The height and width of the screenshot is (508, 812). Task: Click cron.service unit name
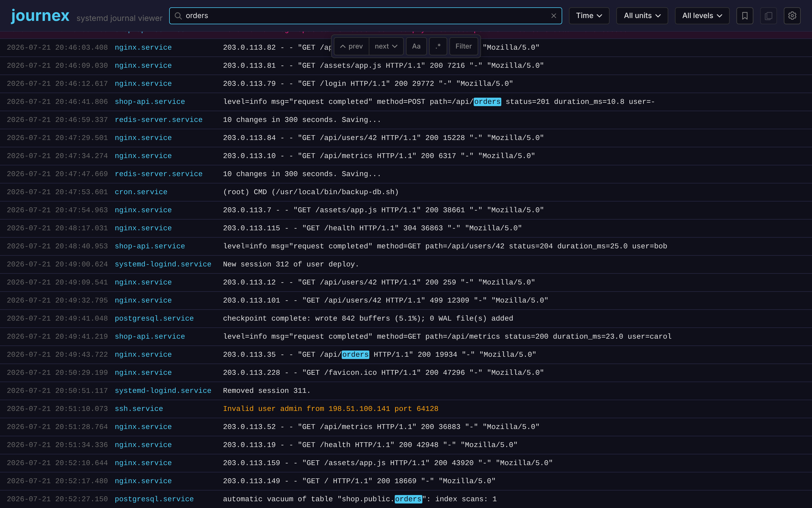click(141, 192)
